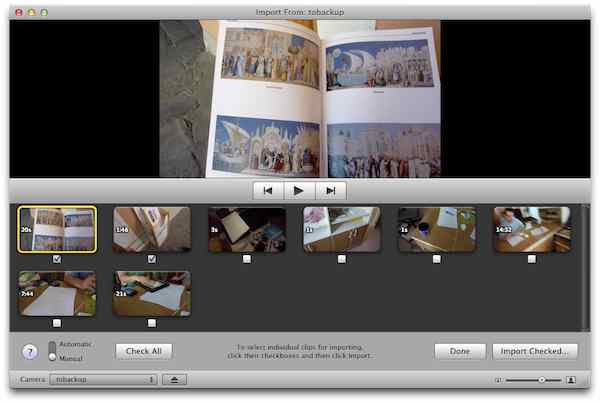
Task: Play the selected clip
Action: coord(299,191)
